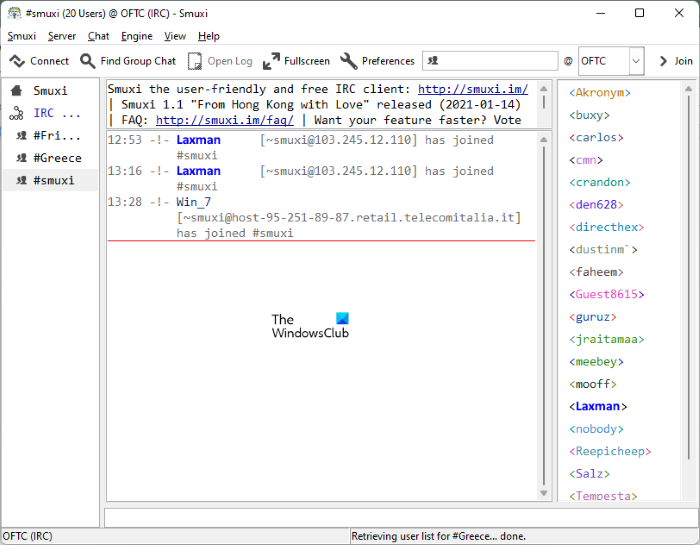Screen dimensions: 700x545
Task: Select user guruz in user list
Action: [x=593, y=317]
